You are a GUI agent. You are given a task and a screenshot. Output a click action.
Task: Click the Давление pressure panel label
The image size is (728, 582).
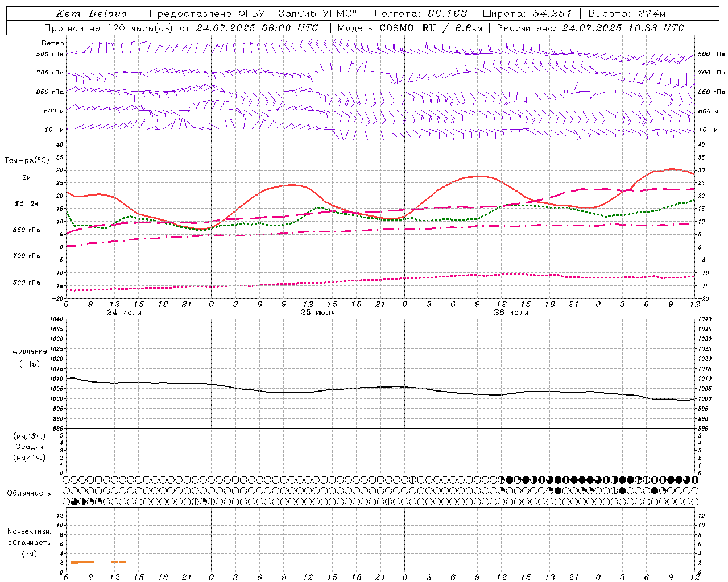(x=30, y=351)
